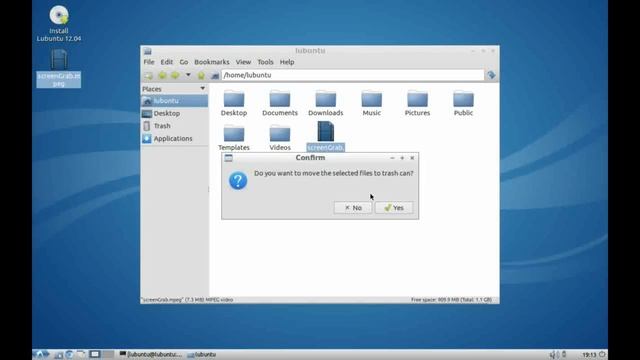640x360 pixels.
Task: Click the New Tab toolbar icon
Action: (149, 76)
